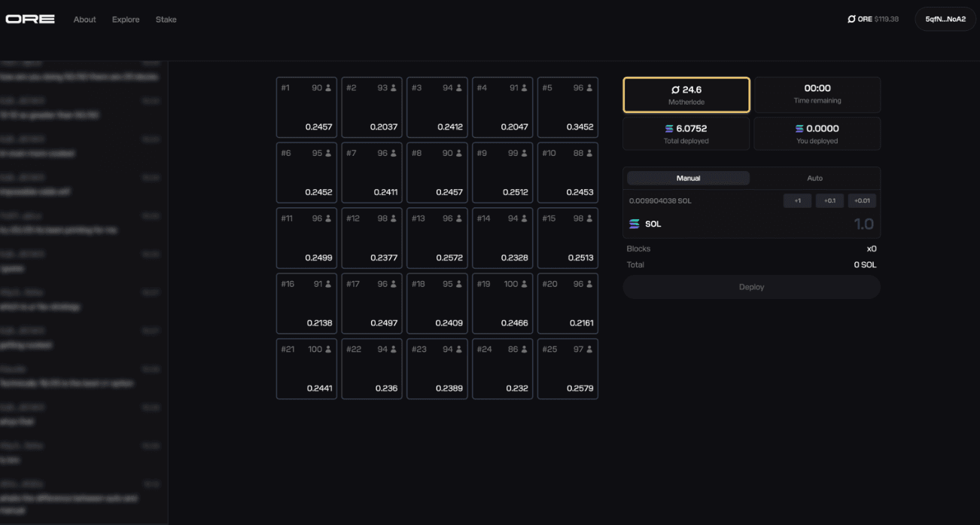
Task: Click the ORE token price icon
Action: (851, 19)
